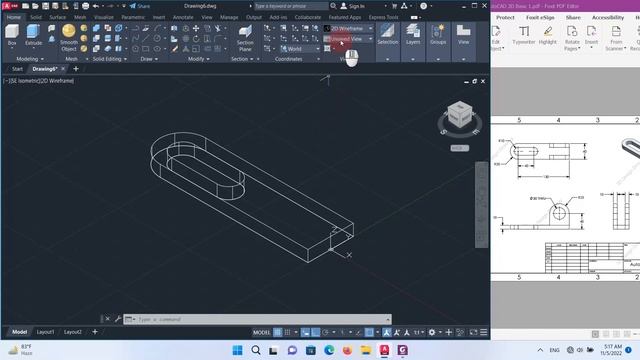Click the Rotate tool in Modify panel
640x360 pixels.
pos(196,39)
